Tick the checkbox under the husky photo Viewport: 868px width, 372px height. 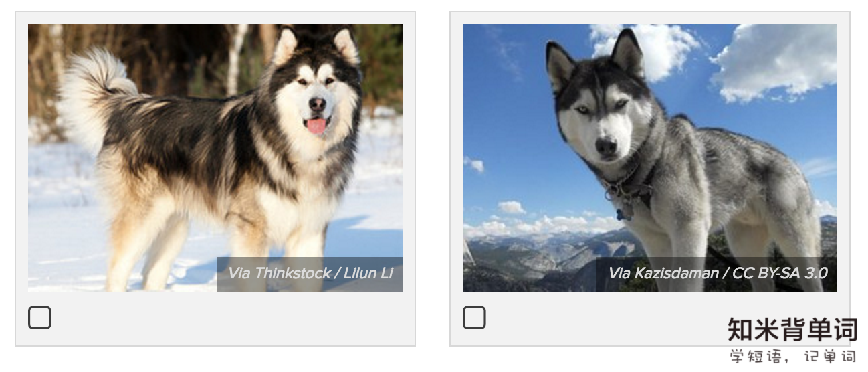pyautogui.click(x=474, y=318)
